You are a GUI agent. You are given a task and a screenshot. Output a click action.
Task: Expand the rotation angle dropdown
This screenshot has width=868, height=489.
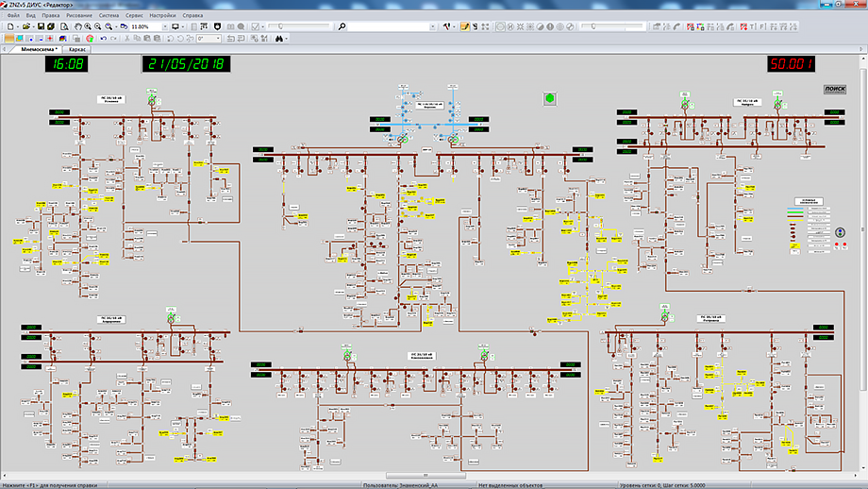click(x=219, y=39)
